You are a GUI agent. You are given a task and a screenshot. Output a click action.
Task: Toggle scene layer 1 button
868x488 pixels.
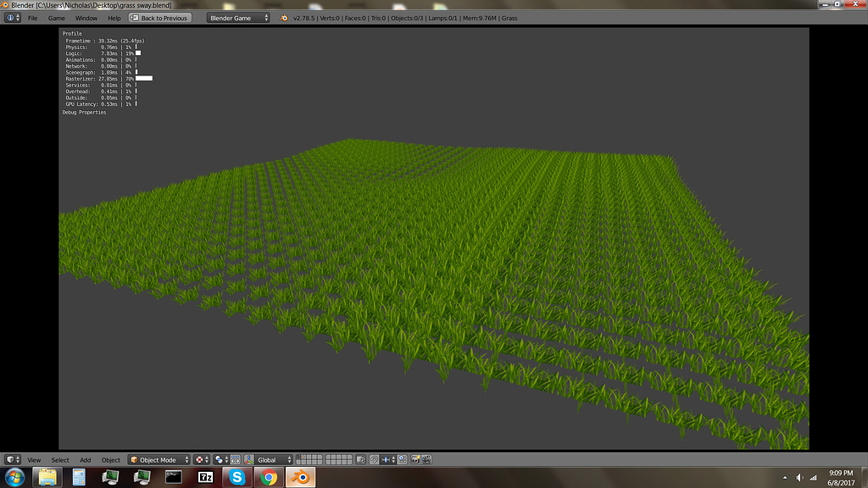(x=299, y=457)
